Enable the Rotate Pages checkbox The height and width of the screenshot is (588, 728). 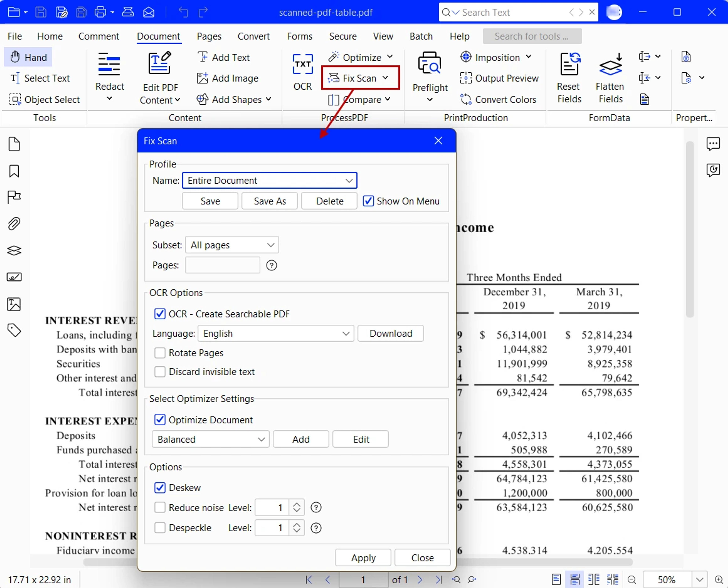coord(160,353)
